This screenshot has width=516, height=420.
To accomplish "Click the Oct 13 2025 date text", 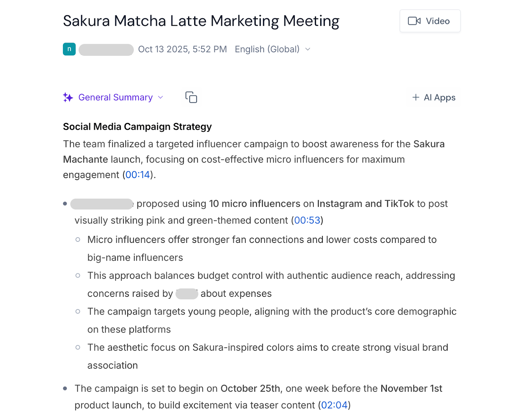I will (182, 49).
